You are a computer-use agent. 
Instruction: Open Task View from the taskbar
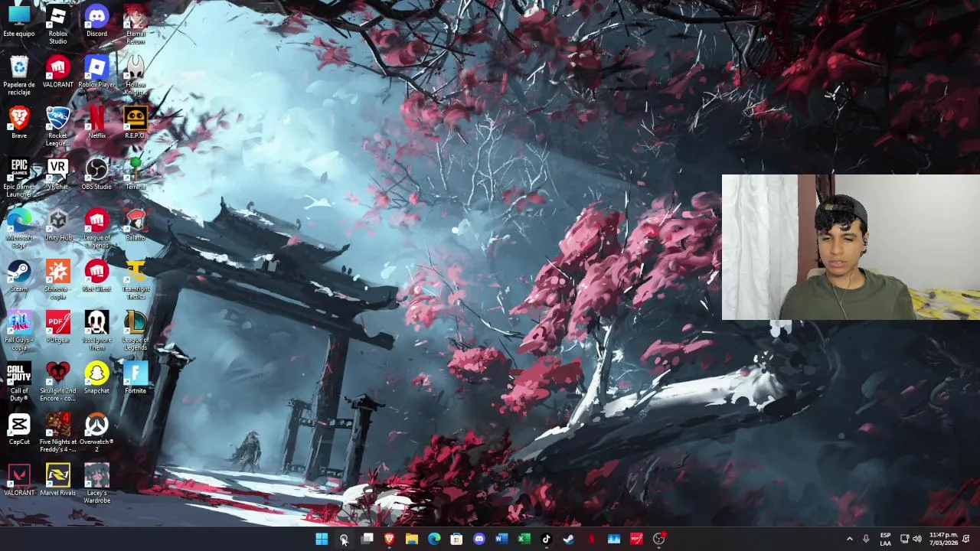(367, 539)
